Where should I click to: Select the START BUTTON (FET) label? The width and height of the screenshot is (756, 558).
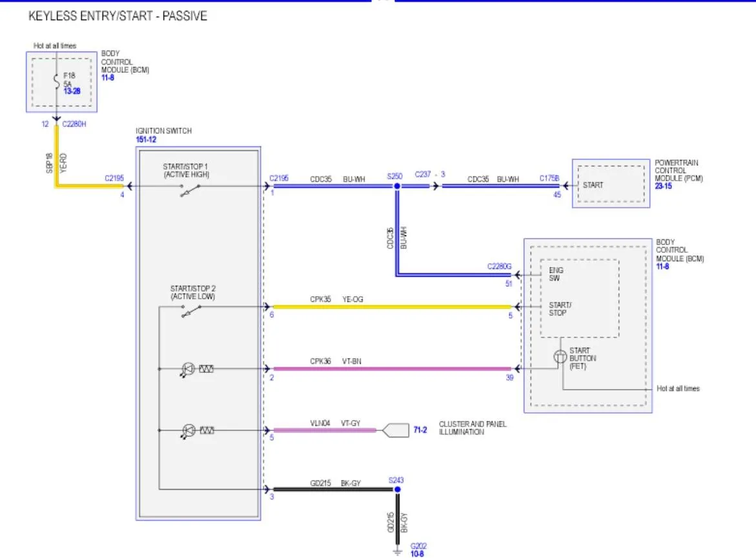click(x=582, y=359)
